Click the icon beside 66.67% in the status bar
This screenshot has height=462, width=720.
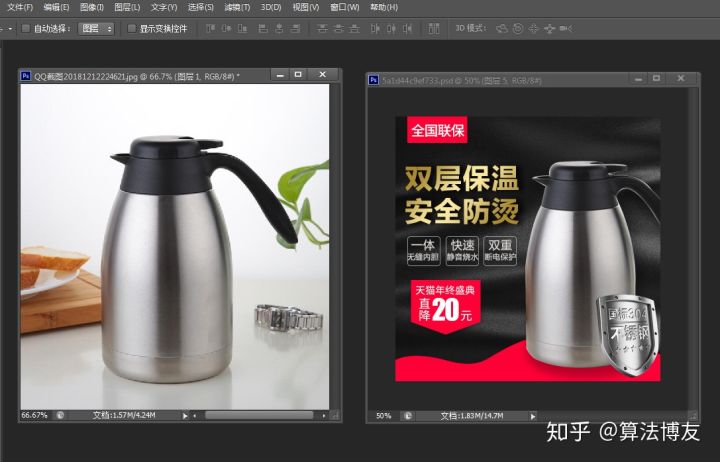(x=60, y=415)
